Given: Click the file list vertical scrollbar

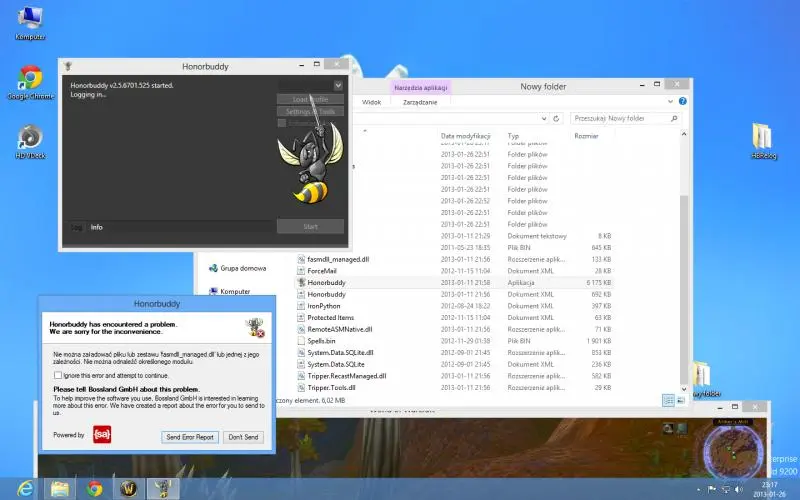Looking at the screenshot, I should (x=684, y=250).
